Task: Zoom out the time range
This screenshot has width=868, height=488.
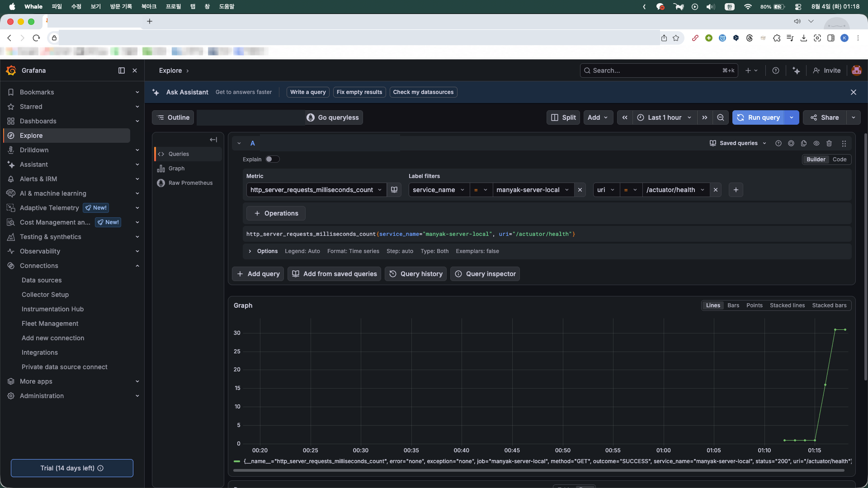Action: [x=721, y=117]
